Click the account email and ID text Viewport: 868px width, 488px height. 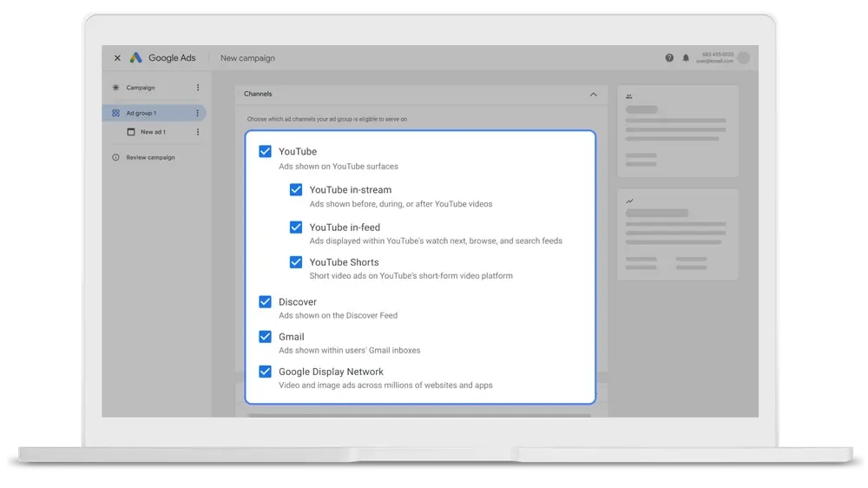coord(714,57)
